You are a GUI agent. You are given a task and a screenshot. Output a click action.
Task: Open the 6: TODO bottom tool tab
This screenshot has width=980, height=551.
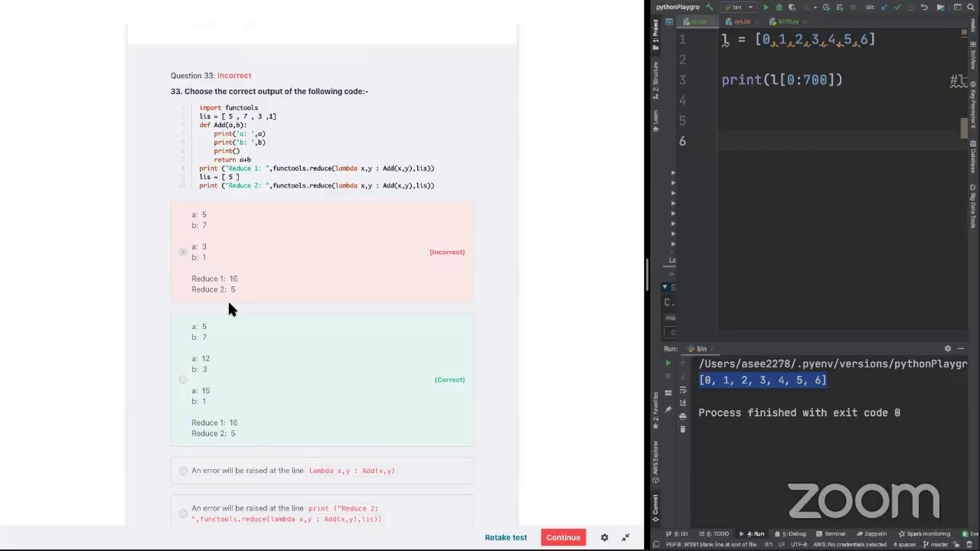[x=714, y=534]
